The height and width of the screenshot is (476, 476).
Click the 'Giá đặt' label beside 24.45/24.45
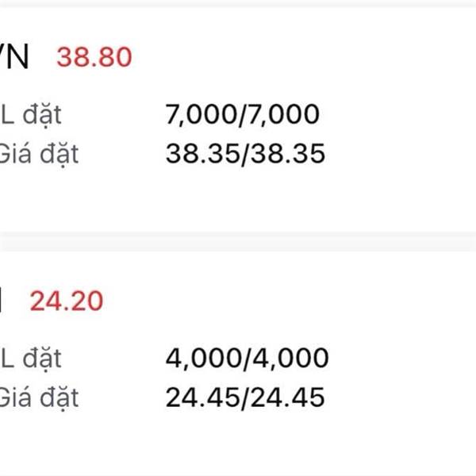[39, 398]
